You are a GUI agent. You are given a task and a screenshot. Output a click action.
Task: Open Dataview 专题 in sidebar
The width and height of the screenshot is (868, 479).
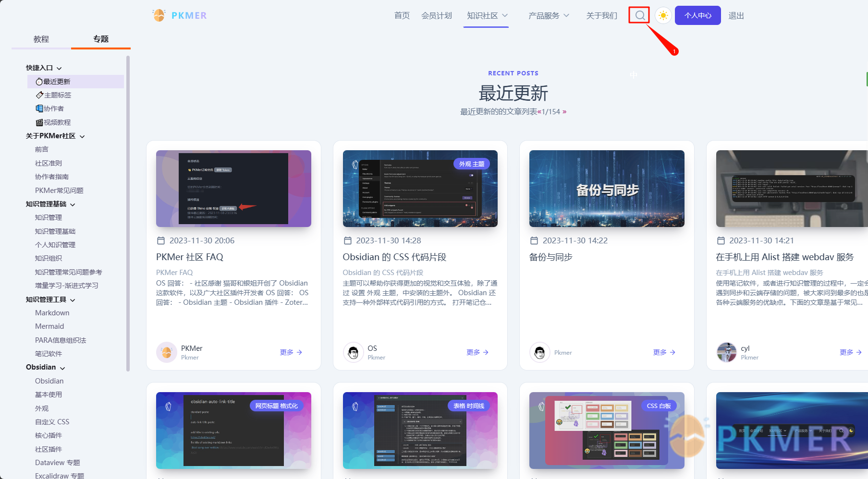click(58, 463)
